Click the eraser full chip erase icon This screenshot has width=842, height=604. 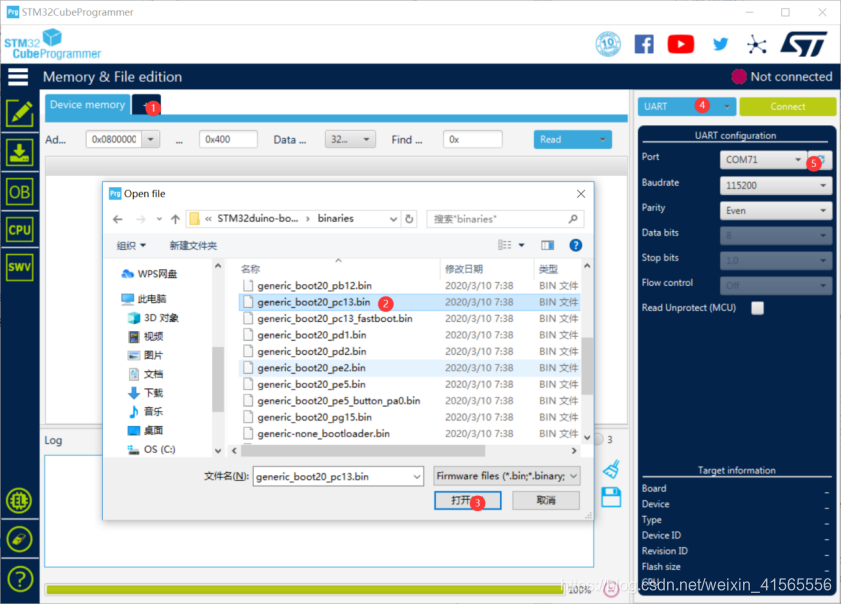coord(19,539)
